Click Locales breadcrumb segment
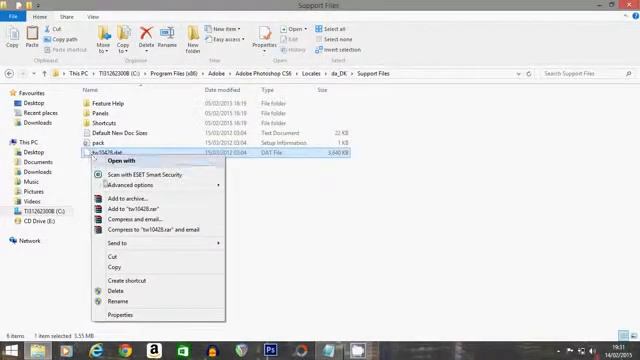 coord(311,74)
